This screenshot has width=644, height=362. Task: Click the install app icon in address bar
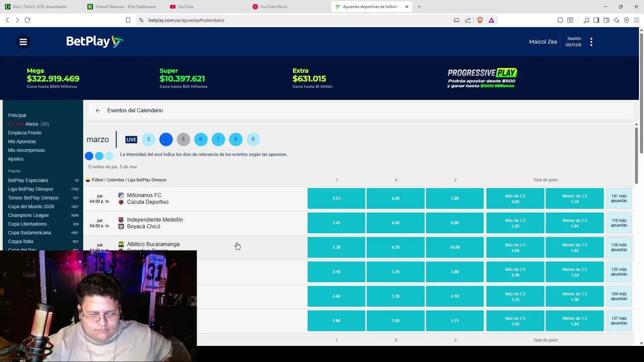click(x=456, y=20)
